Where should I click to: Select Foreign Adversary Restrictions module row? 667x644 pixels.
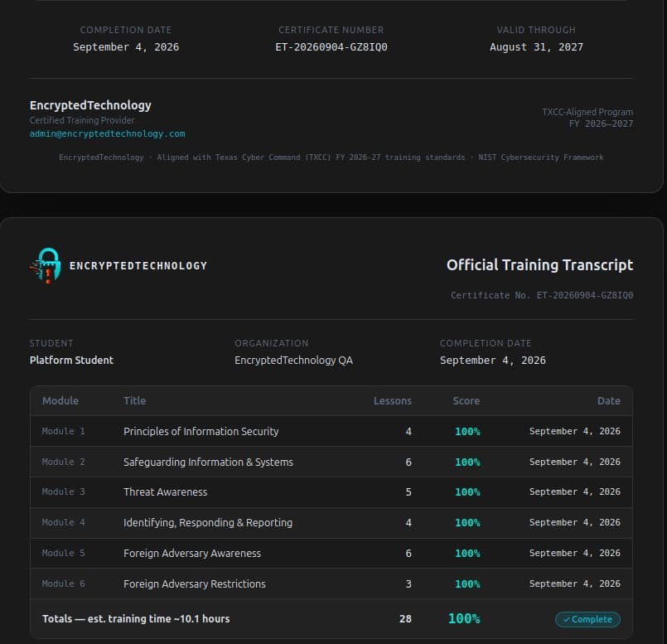(331, 583)
